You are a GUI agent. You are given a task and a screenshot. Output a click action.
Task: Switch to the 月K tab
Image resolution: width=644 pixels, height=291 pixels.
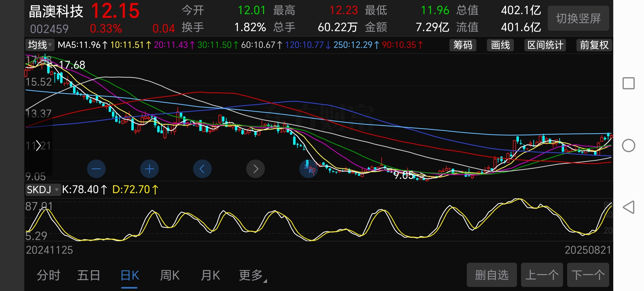(211, 275)
